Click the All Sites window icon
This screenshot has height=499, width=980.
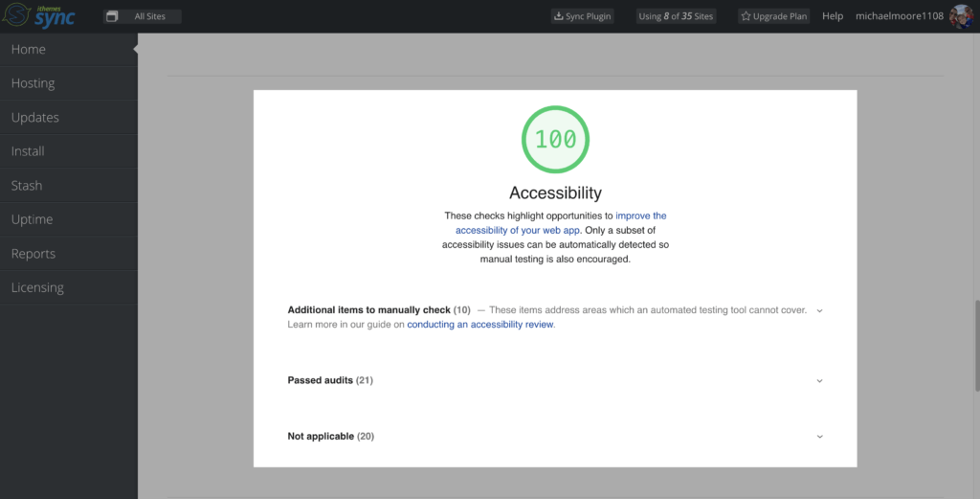point(112,16)
